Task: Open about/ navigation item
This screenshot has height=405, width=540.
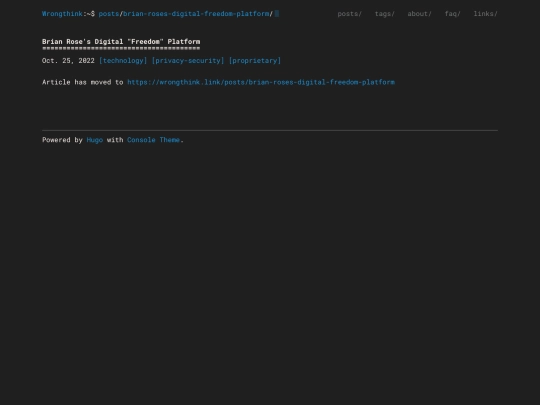Action: (x=419, y=14)
